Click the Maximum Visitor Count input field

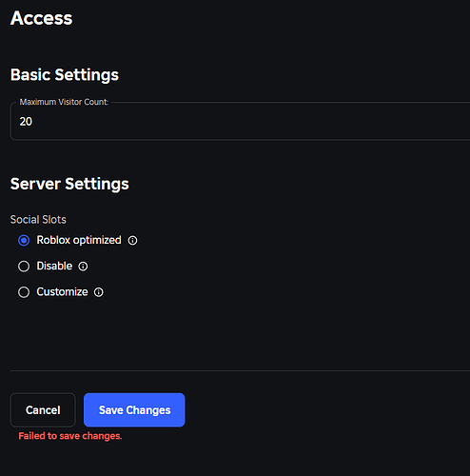(240, 121)
